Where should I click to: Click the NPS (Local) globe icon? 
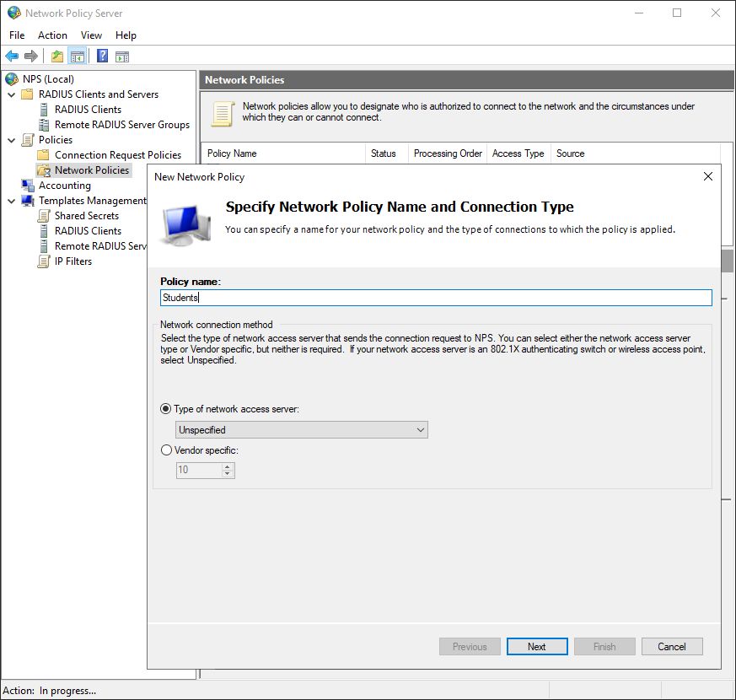tap(12, 79)
